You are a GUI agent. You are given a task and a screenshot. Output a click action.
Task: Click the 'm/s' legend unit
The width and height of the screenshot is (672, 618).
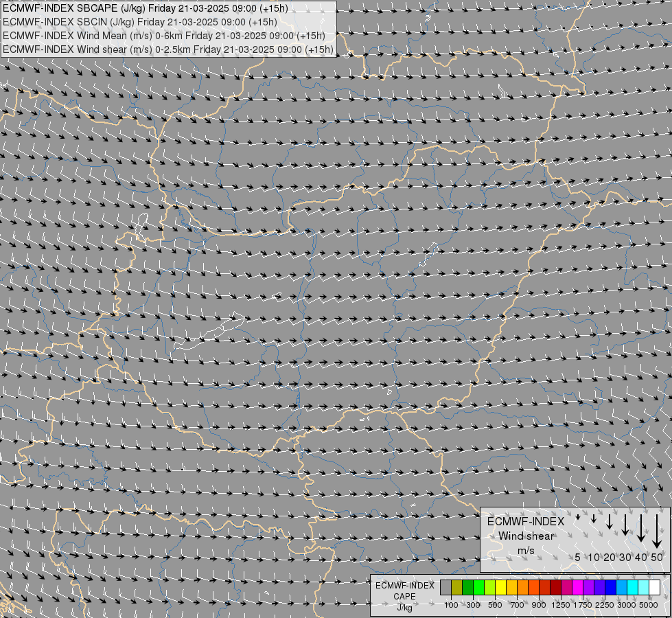click(526, 551)
